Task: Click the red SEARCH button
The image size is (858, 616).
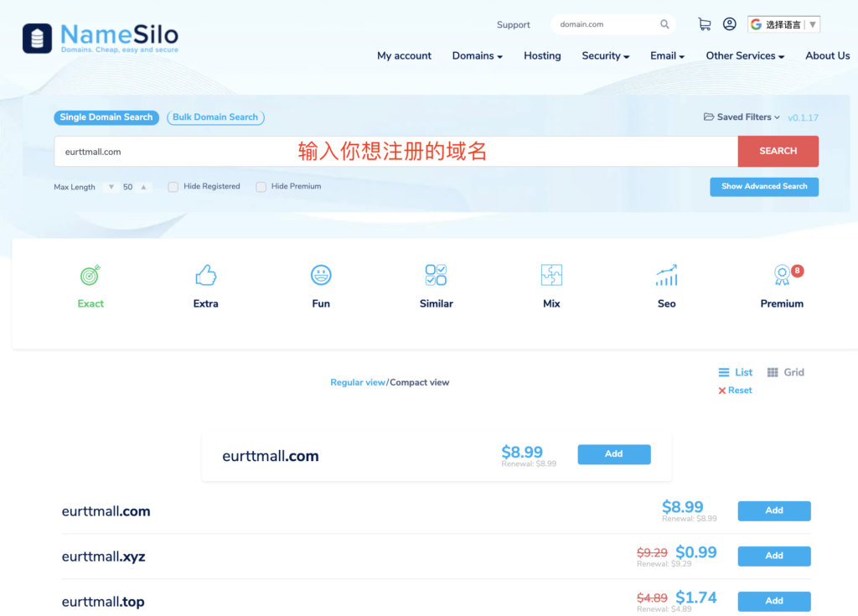Action: [x=778, y=151]
